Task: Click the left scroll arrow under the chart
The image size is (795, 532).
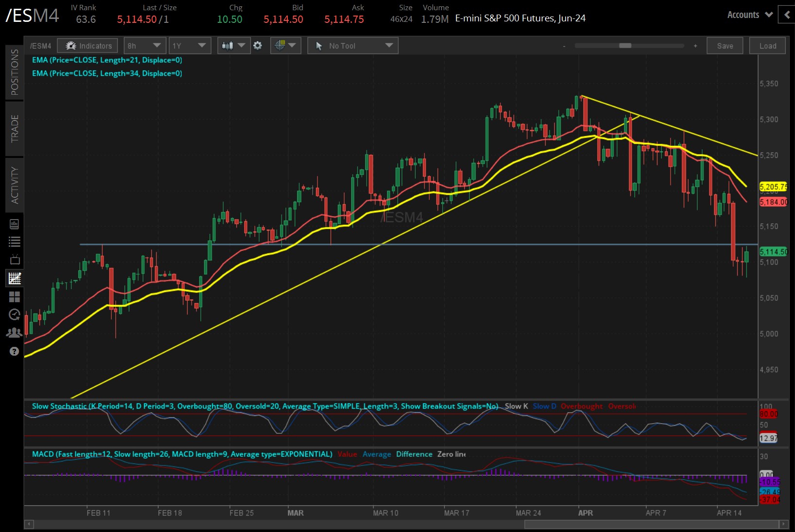Action: [29, 524]
